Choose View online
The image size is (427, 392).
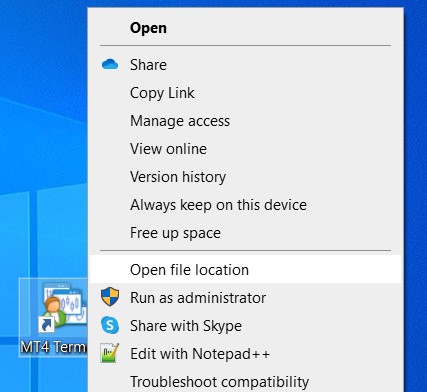point(245,149)
